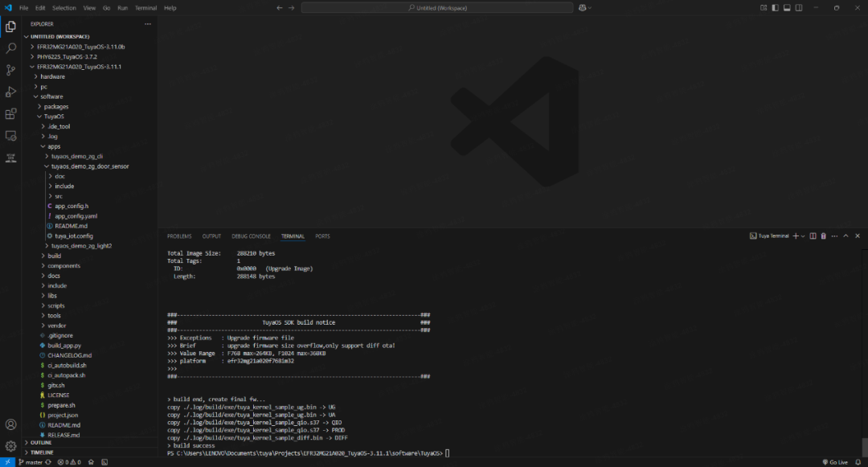
Task: Open Source Control view
Action: (10, 70)
